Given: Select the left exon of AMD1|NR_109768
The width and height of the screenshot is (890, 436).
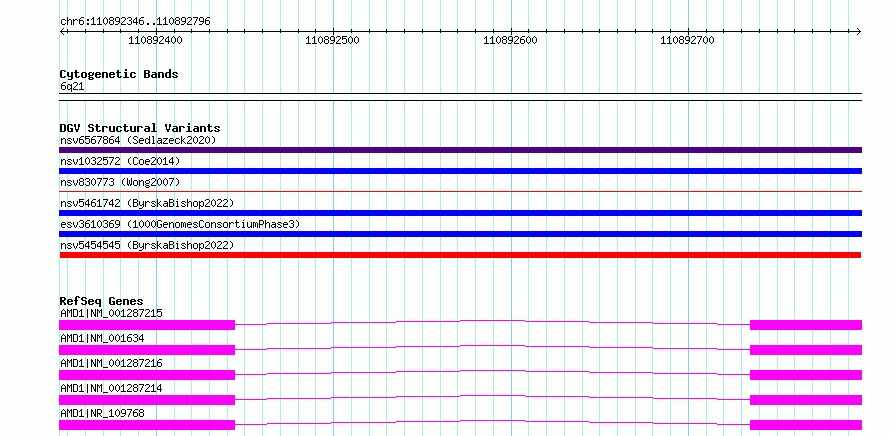Looking at the screenshot, I should (147, 425).
